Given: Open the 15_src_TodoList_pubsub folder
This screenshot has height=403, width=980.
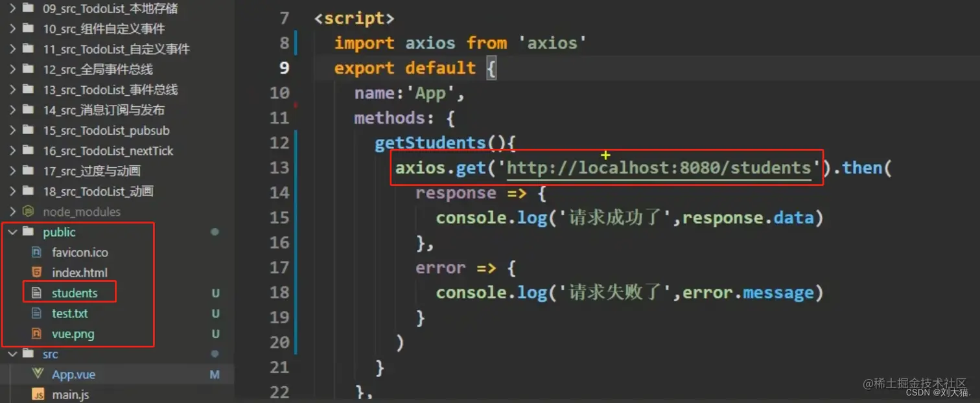Looking at the screenshot, I should point(106,130).
